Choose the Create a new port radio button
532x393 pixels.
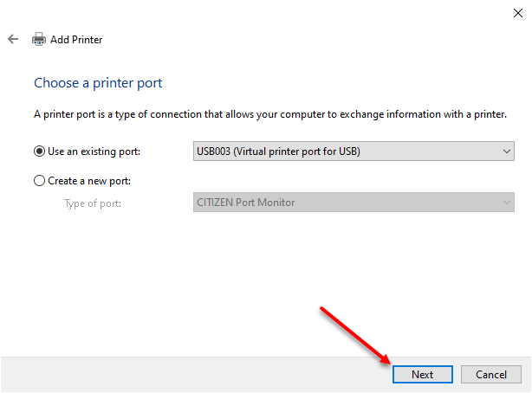[39, 181]
